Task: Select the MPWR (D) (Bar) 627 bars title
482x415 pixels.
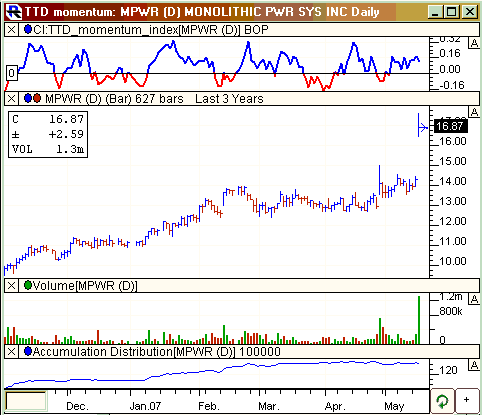Action: [114, 99]
